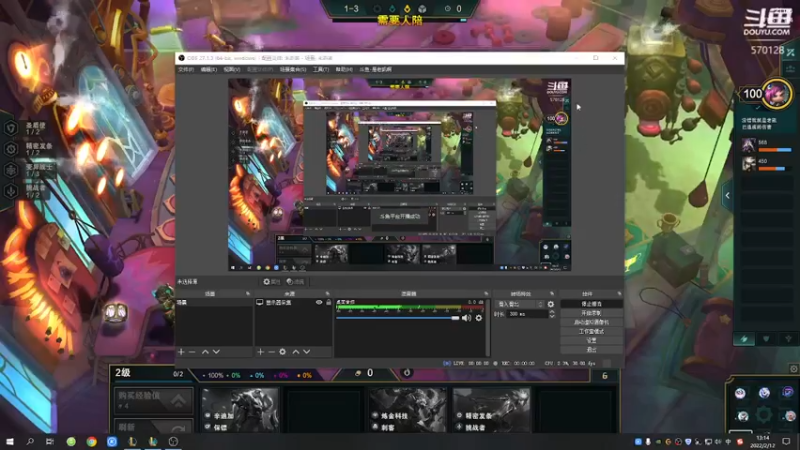The height and width of the screenshot is (450, 800).
Task: Open the Scene Collection menu in OBS
Action: 293,69
